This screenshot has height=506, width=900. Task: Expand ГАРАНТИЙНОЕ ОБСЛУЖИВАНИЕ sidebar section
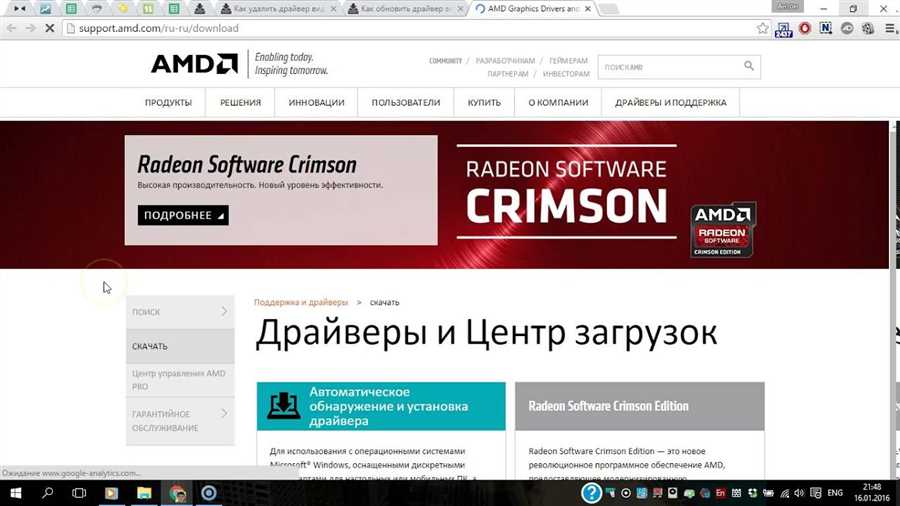(x=180, y=420)
